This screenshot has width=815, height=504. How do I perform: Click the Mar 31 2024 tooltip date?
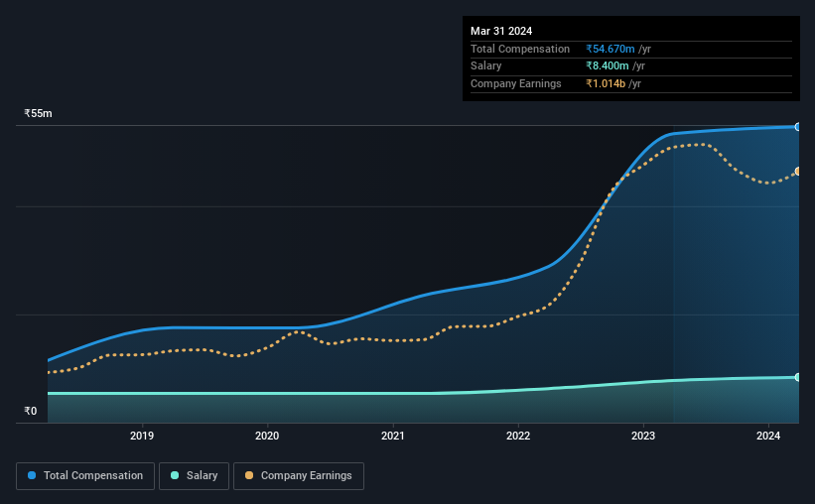click(501, 31)
